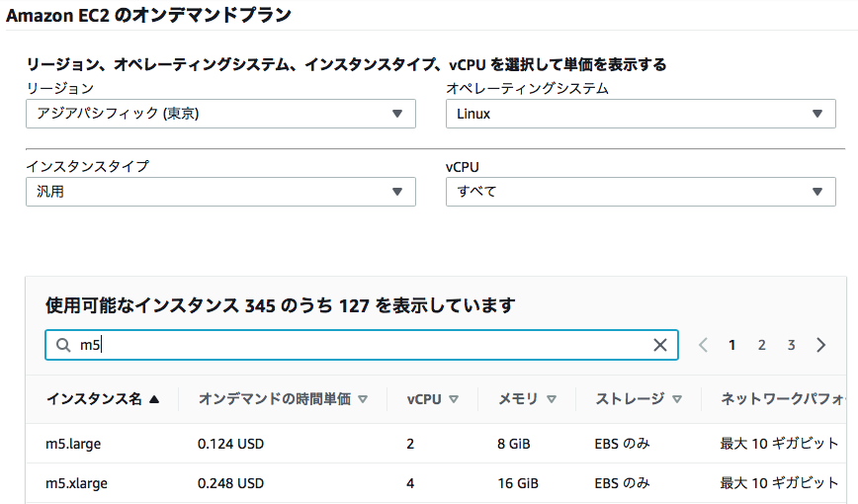Open the operating system dropdown showing Linux
Screen dimensions: 858x504
(641, 114)
